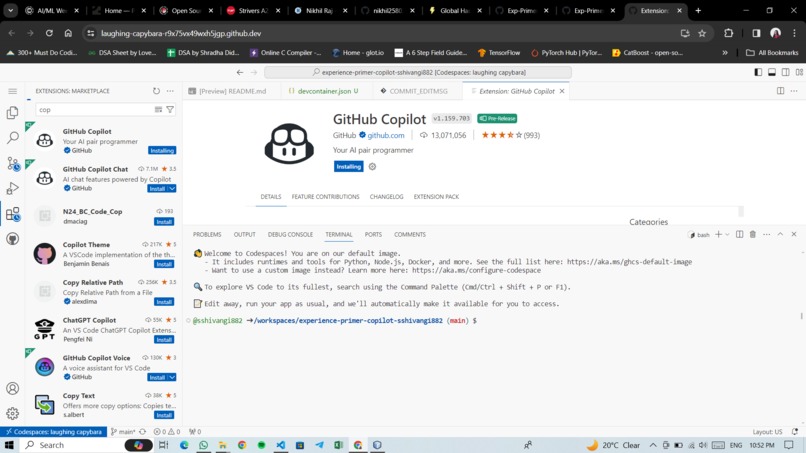Open the hamburger application menu
Screen dimensions: 806x453
click(13, 91)
